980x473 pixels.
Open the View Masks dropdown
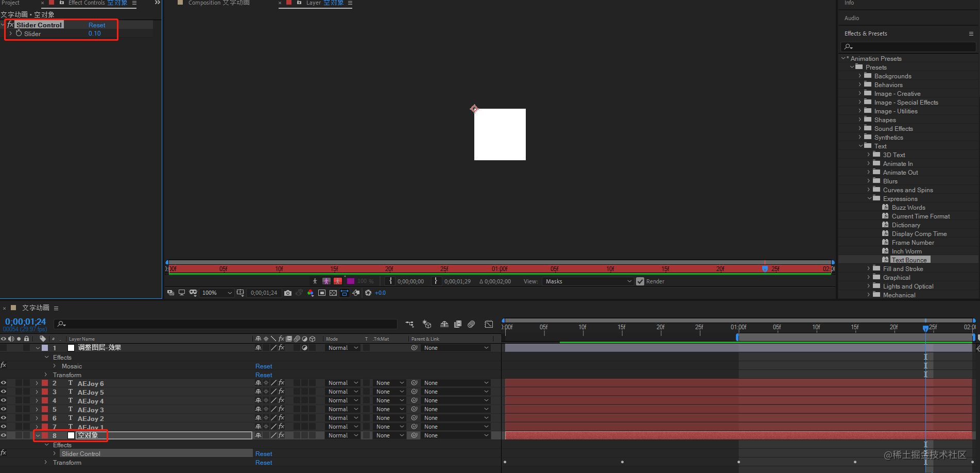click(588, 281)
